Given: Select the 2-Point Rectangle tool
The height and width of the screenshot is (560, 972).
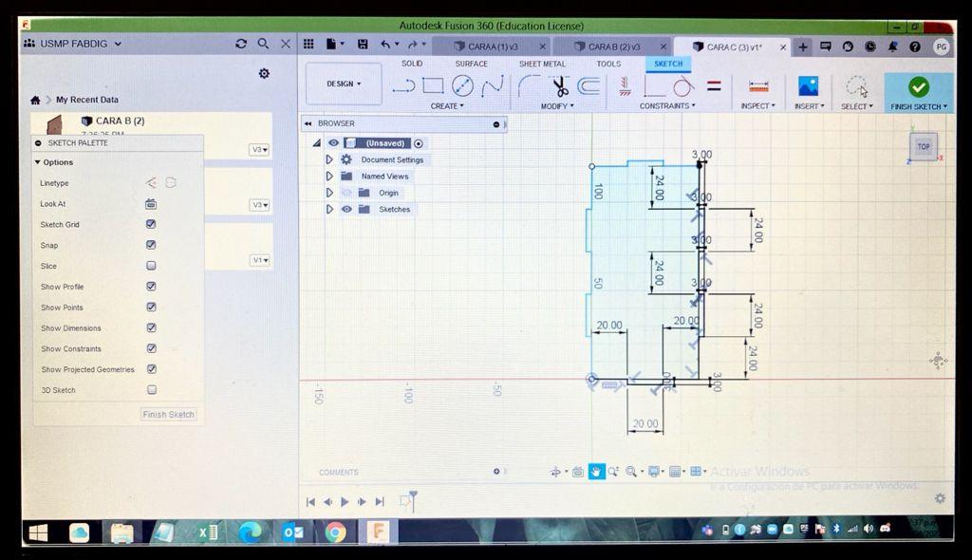Looking at the screenshot, I should point(433,85).
